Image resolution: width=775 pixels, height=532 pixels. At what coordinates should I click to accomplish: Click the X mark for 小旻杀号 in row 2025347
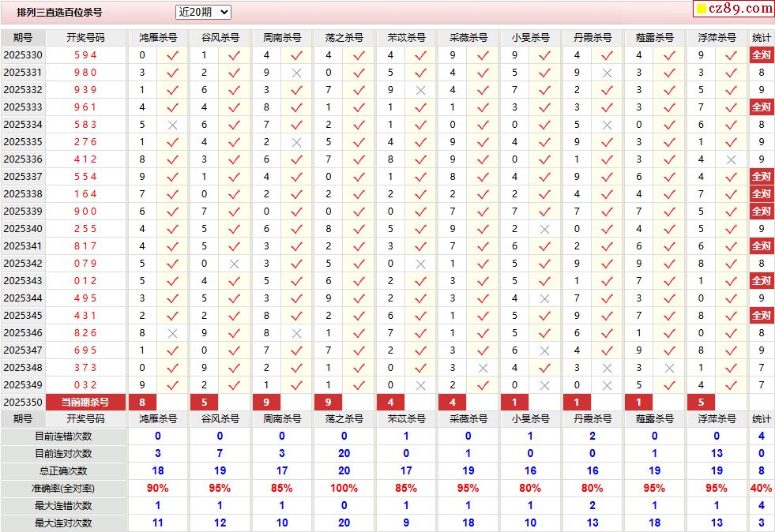tap(544, 350)
